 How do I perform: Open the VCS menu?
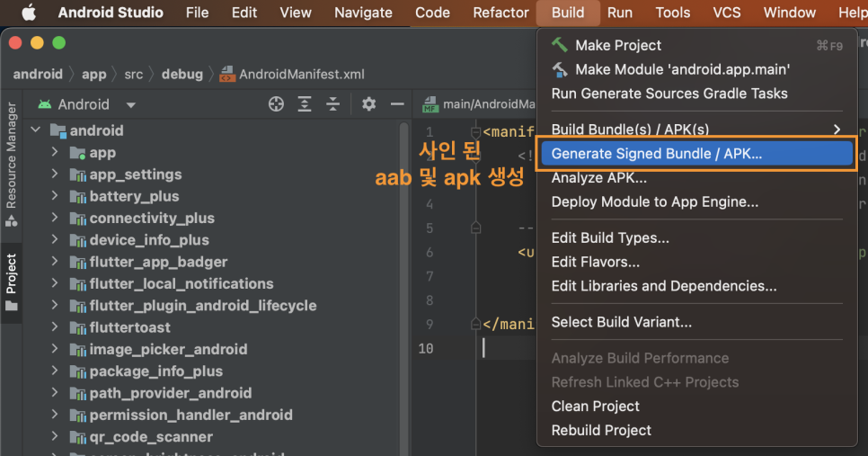point(726,13)
